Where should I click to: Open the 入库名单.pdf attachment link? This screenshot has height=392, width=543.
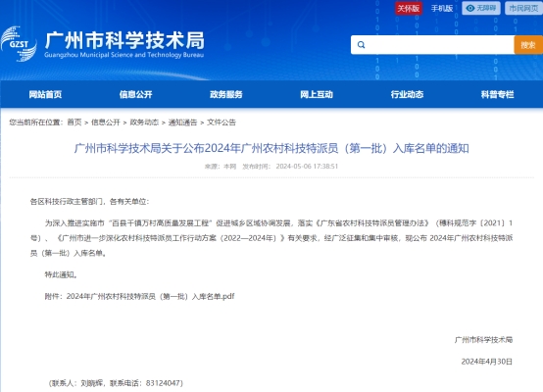(150, 296)
